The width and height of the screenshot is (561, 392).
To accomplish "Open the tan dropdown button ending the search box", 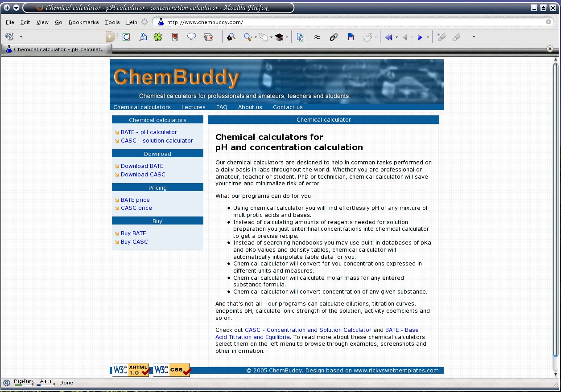I will [x=110, y=37].
